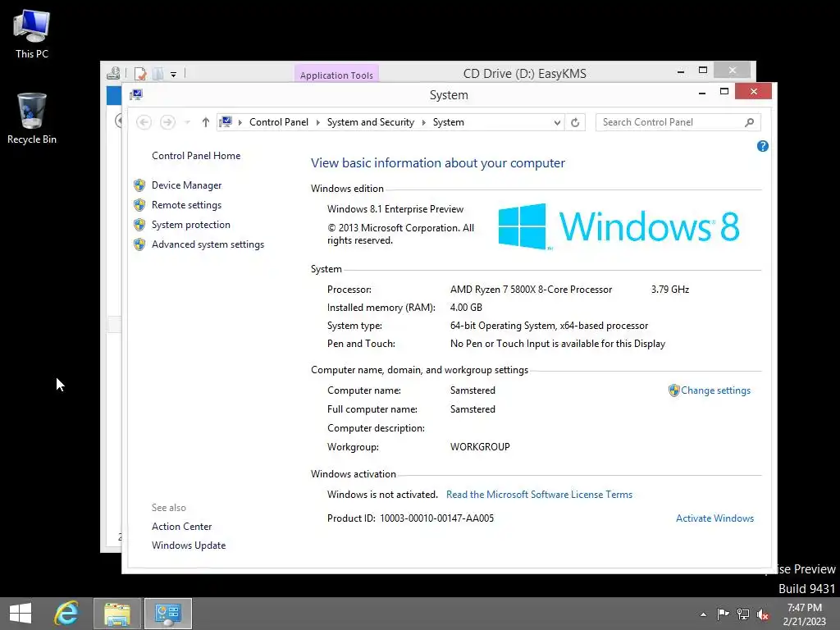
Task: Go up one level arrow
Action: pyautogui.click(x=205, y=122)
